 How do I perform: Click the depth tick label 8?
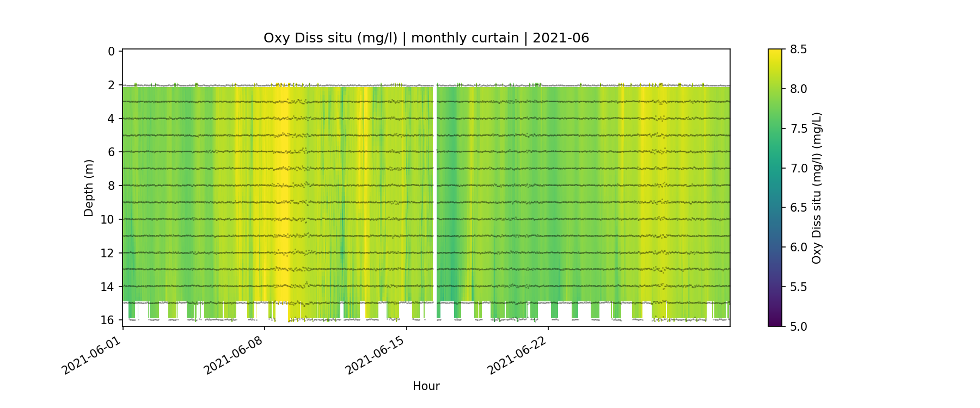pyautogui.click(x=111, y=186)
